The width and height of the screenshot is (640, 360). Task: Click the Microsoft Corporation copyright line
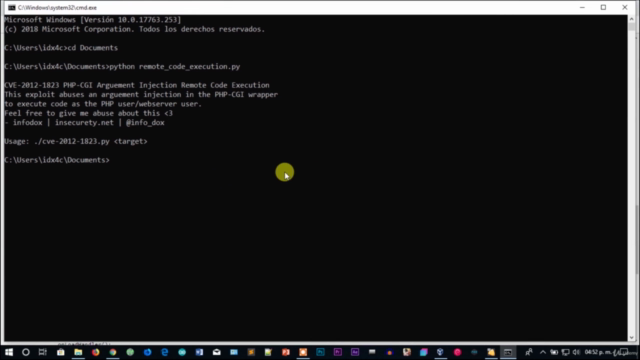pos(135,29)
